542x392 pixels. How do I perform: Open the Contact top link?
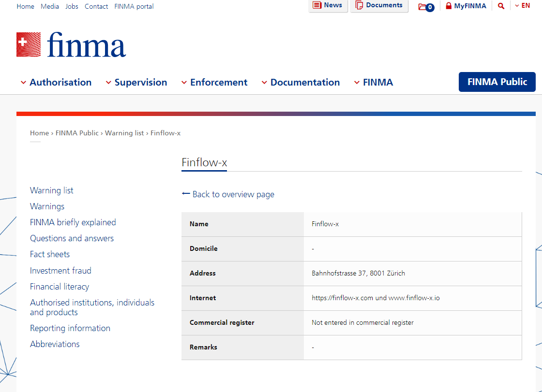(x=96, y=6)
